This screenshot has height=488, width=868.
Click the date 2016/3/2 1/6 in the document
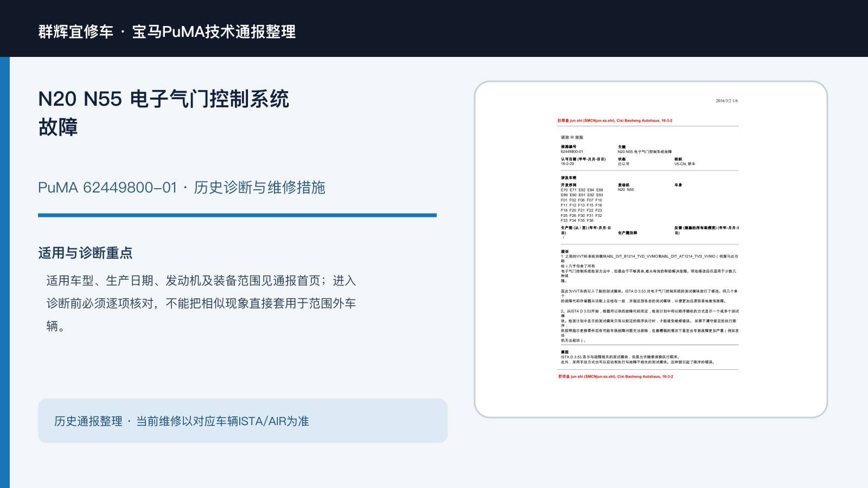[726, 101]
